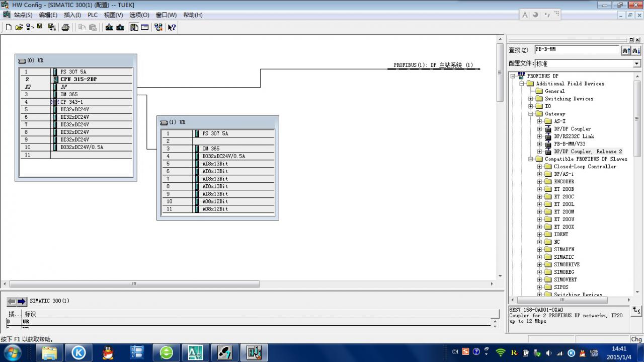Collapse the Gateway folder
This screenshot has width=644, height=362.
click(531, 114)
